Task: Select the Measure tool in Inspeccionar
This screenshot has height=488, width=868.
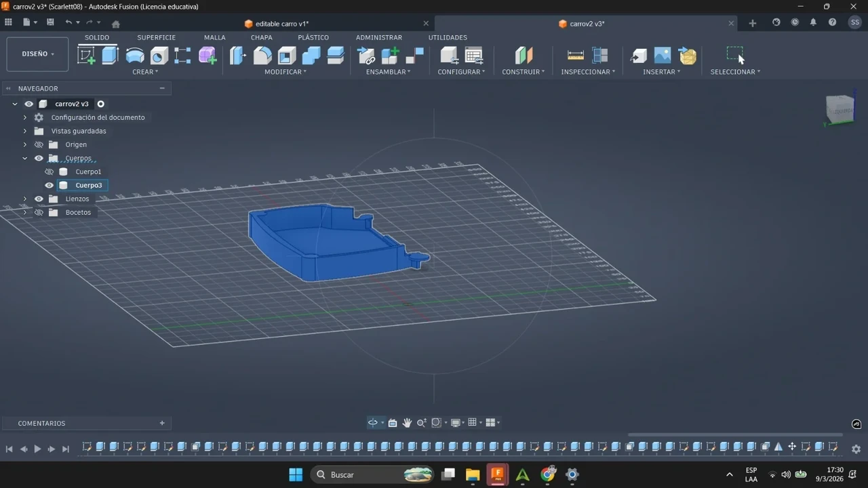Action: point(576,55)
